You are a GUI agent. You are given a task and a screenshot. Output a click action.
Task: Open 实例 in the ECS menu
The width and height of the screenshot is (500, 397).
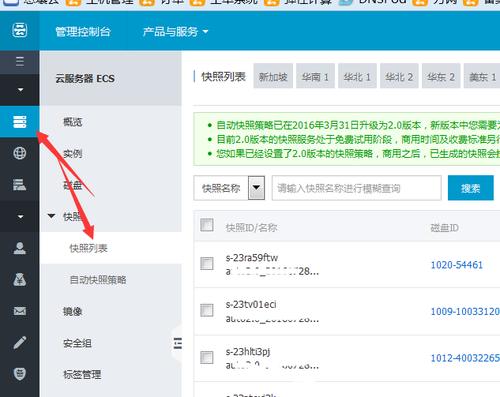[x=73, y=154]
